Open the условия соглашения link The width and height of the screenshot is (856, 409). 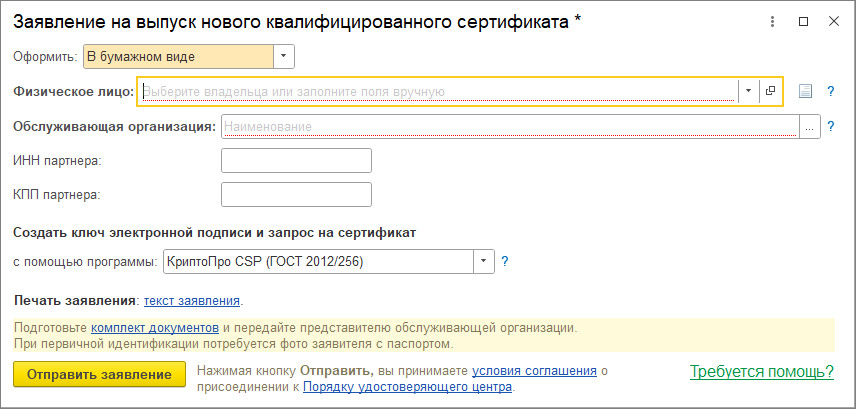click(534, 370)
